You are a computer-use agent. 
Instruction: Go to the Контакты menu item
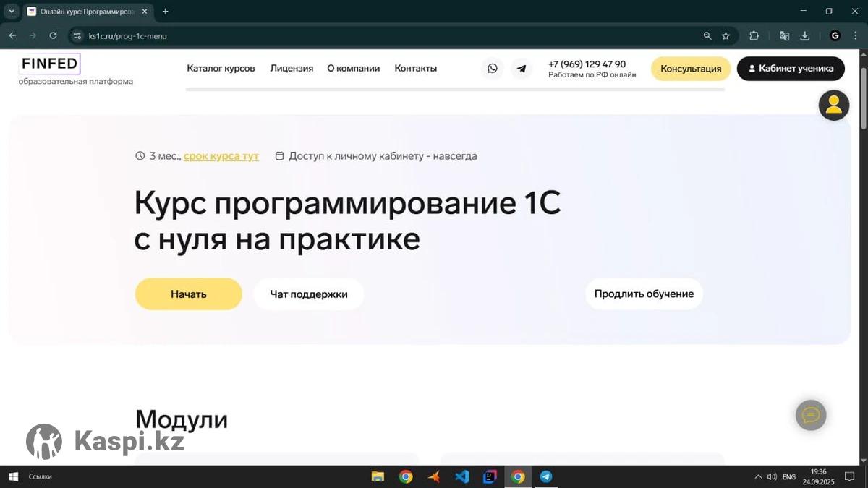coord(415,69)
